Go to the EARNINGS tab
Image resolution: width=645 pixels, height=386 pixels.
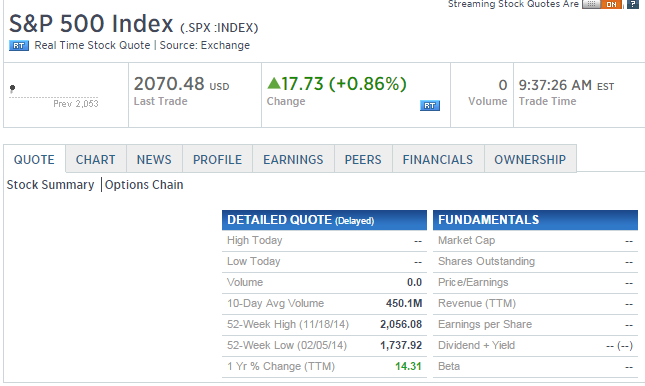pos(293,159)
